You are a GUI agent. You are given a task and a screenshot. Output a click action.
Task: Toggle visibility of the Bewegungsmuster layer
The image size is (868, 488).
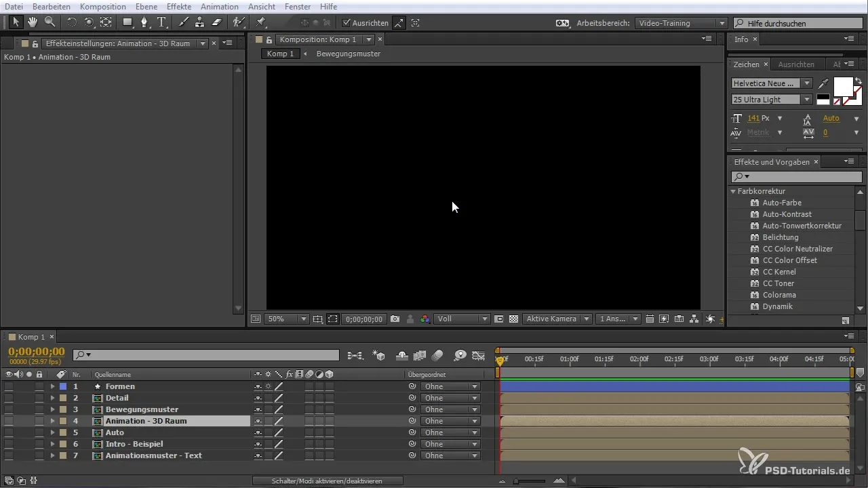point(9,409)
